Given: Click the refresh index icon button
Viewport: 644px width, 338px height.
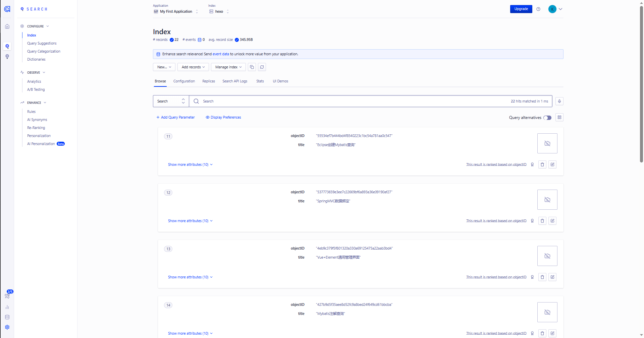Looking at the screenshot, I should 262,67.
